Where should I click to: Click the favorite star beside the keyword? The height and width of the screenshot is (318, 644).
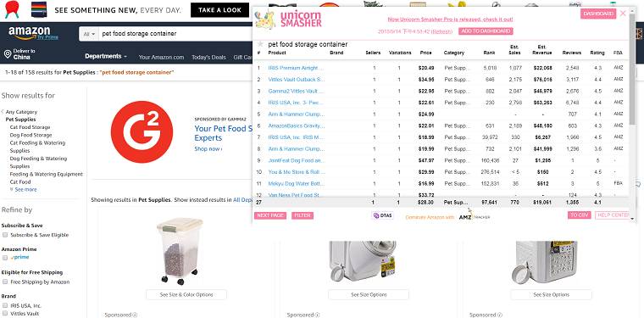point(260,44)
